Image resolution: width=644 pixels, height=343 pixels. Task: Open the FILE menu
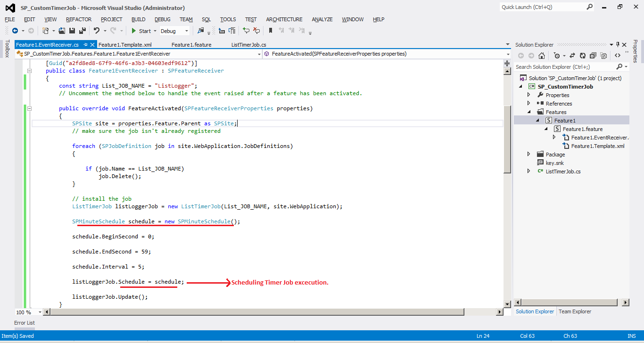[10, 19]
